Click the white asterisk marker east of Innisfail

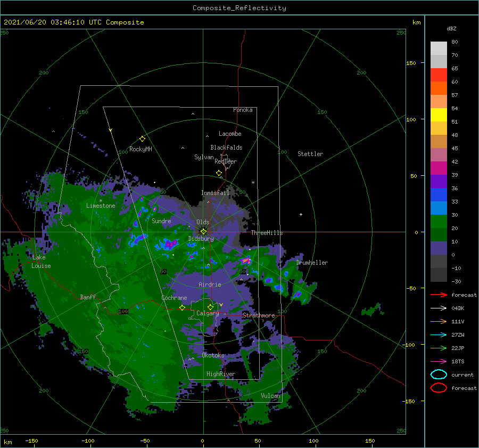click(253, 183)
